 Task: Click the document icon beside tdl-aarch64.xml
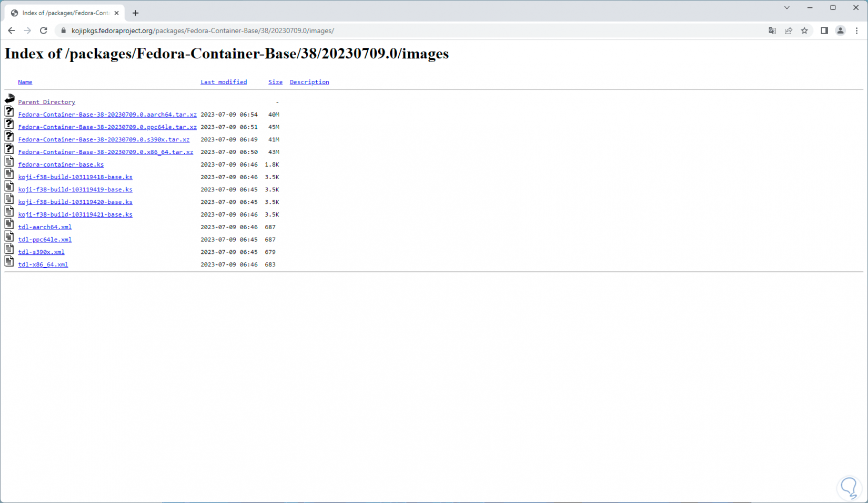(9, 224)
